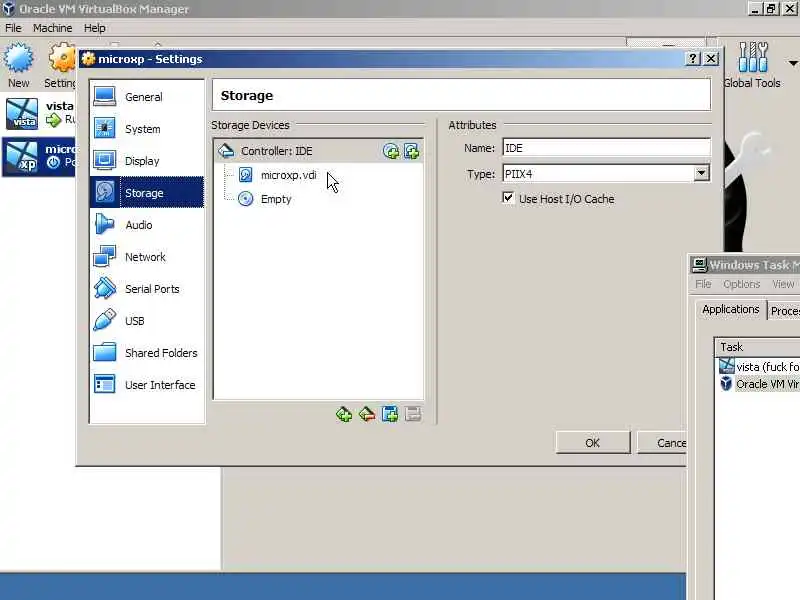
Task: Select Oracle VM VirtualBox task in Task Manager
Action: click(759, 384)
